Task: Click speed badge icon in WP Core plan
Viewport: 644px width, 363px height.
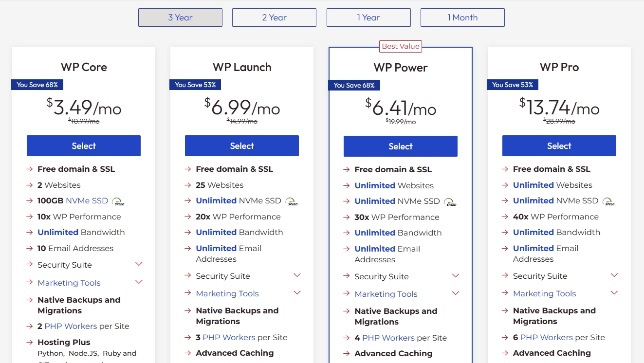Action: 118,201
